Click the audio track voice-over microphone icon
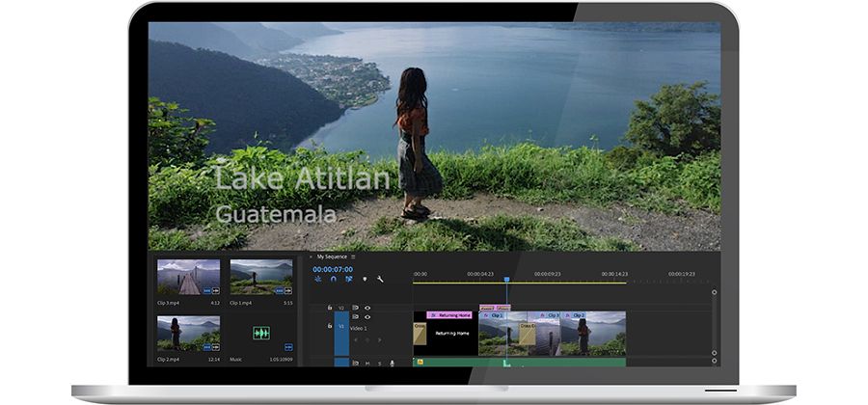The width and height of the screenshot is (868, 405). point(393,364)
